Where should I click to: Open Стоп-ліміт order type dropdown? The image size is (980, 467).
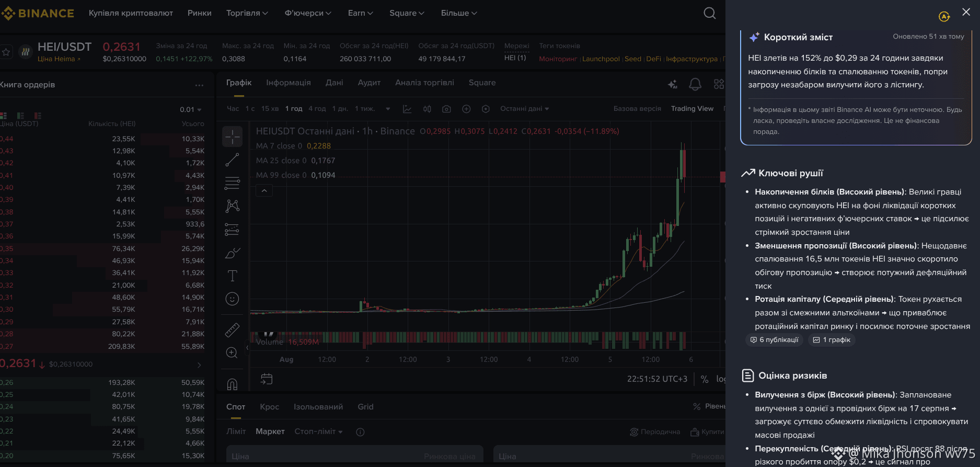click(x=318, y=431)
